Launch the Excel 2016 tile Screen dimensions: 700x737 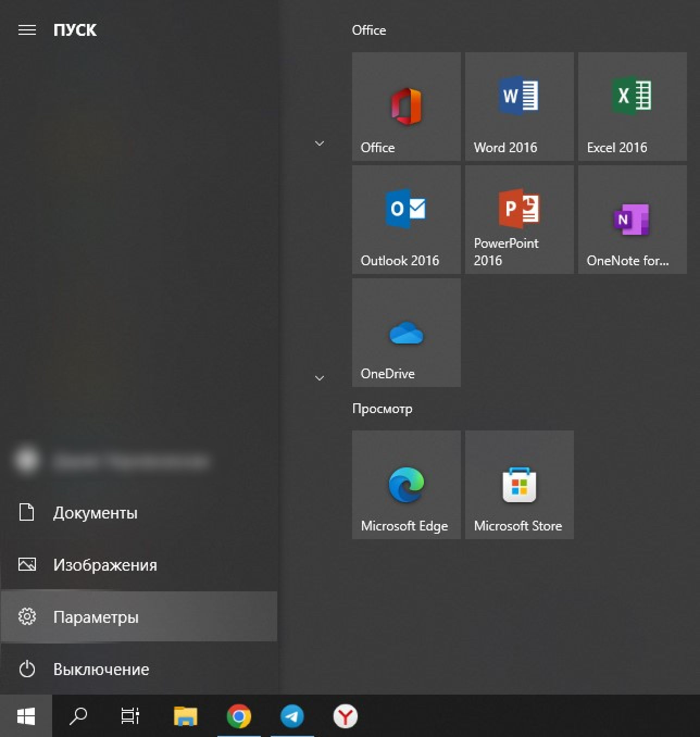pos(632,107)
